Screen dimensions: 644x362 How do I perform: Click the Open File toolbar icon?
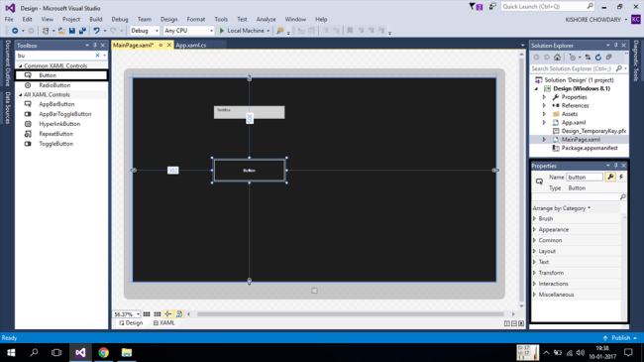(61, 31)
